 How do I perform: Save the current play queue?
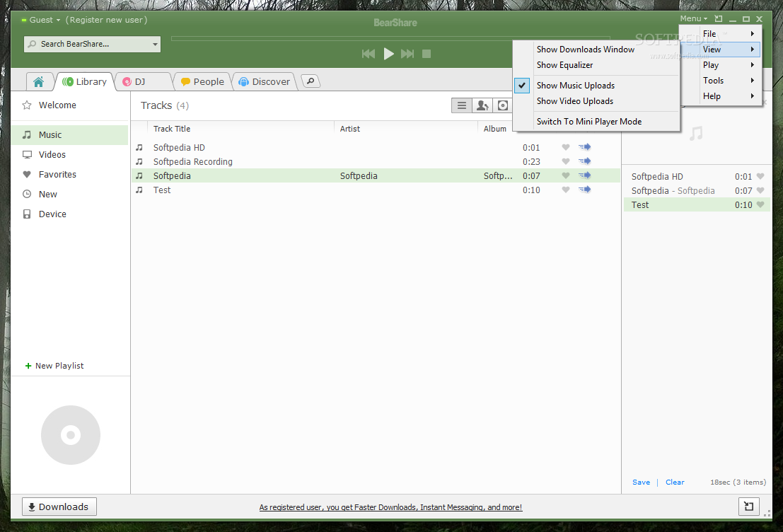(x=641, y=482)
